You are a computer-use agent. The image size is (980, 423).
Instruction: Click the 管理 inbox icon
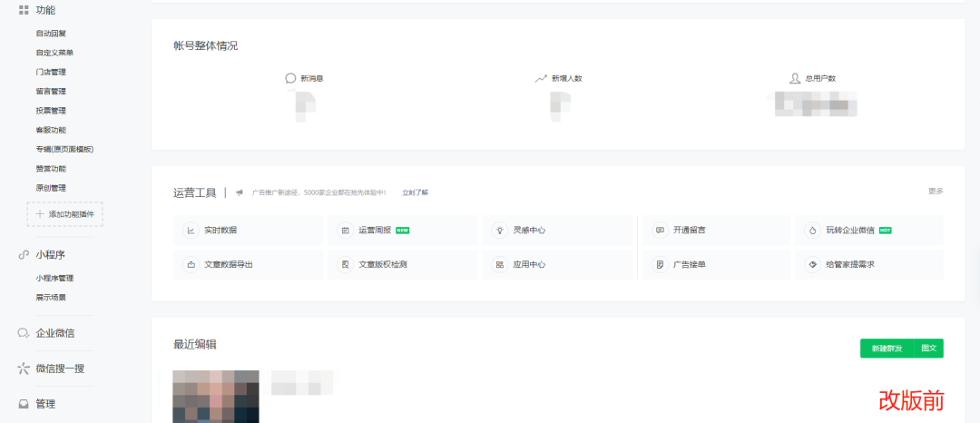coord(24,404)
